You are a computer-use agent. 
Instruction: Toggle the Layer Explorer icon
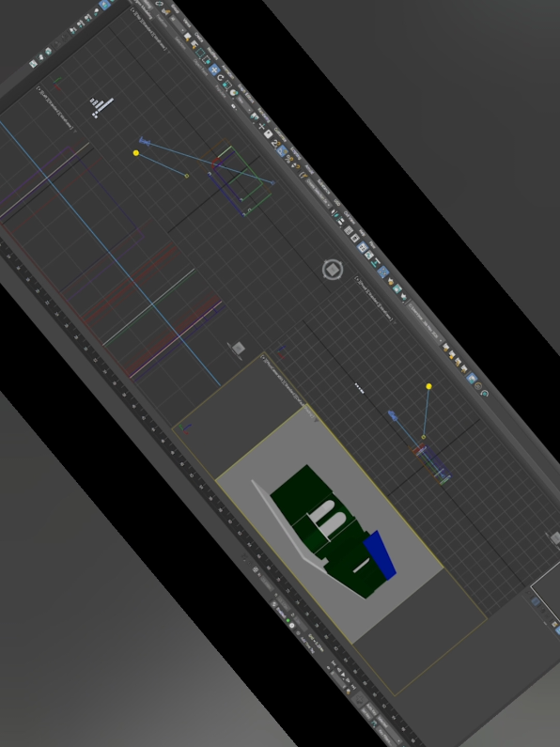click(x=356, y=240)
